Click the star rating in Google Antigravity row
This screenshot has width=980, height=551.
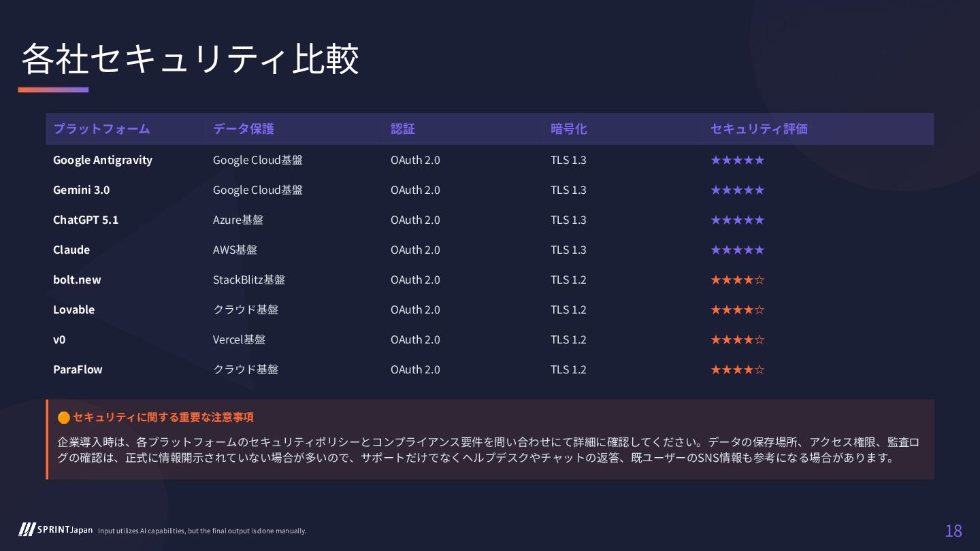[x=738, y=160]
